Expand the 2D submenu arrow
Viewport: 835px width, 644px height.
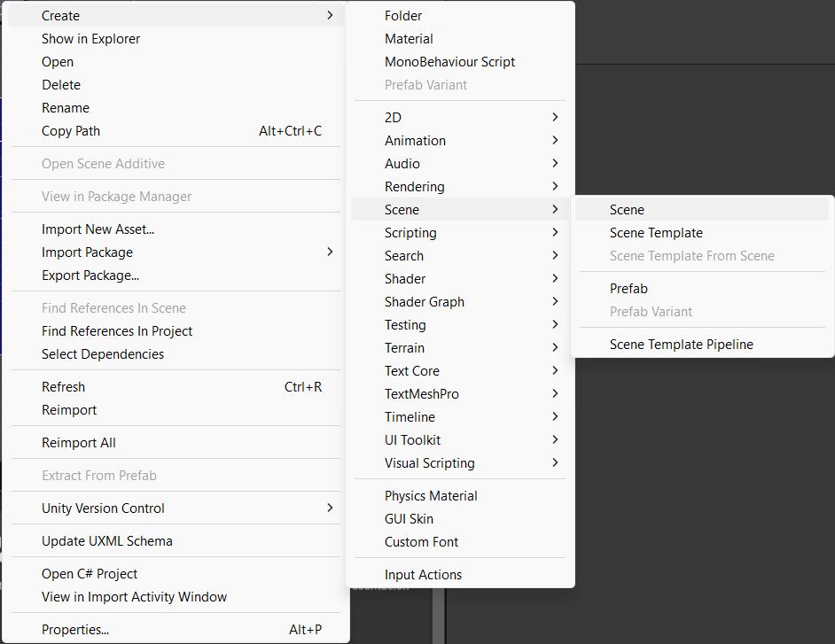555,117
